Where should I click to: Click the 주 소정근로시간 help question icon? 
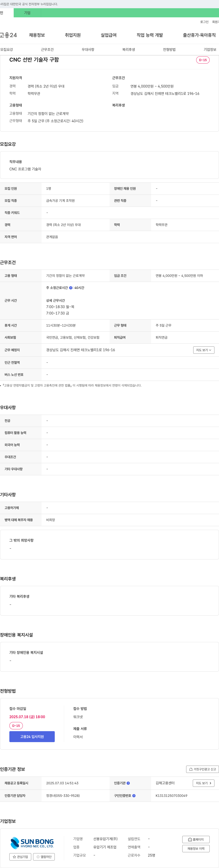pos(71,288)
